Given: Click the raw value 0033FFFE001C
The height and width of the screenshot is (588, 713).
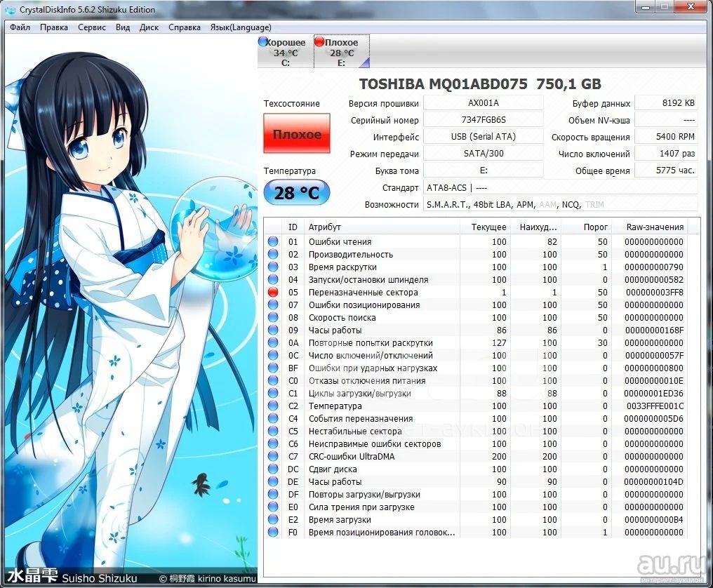Looking at the screenshot, I should (655, 406).
